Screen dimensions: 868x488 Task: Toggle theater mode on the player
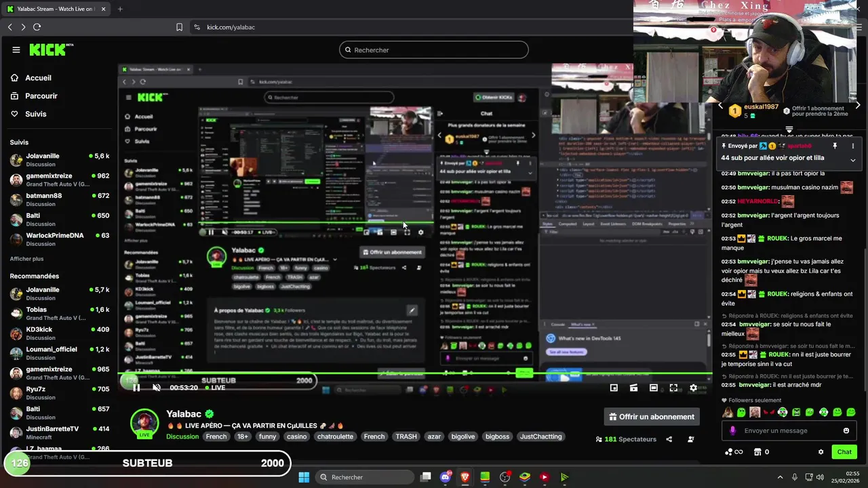653,388
